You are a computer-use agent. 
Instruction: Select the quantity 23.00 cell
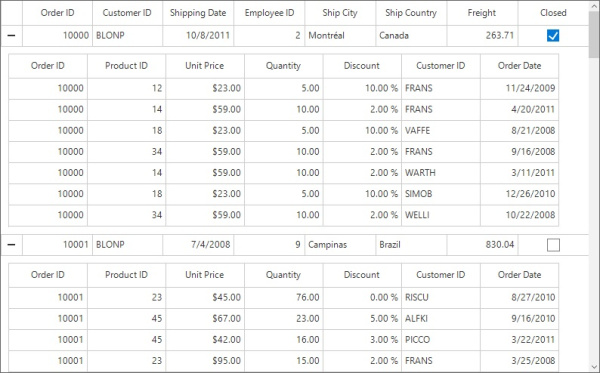283,318
